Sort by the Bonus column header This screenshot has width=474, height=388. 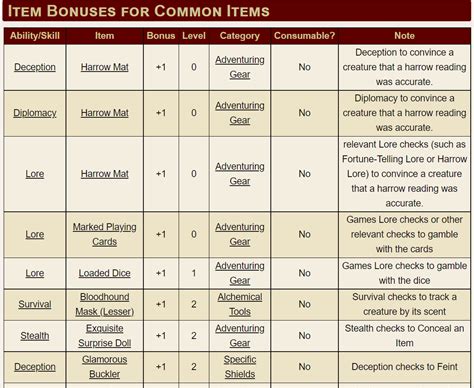pos(161,36)
